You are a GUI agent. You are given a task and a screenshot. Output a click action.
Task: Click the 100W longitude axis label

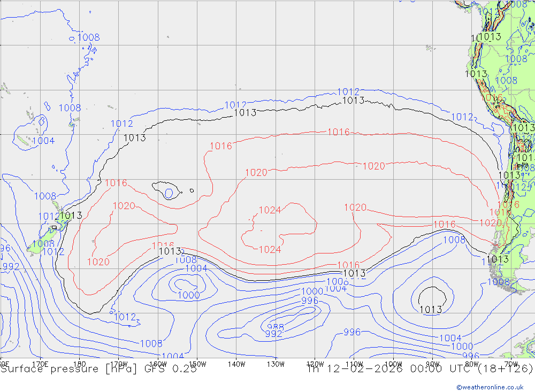click(x=393, y=364)
